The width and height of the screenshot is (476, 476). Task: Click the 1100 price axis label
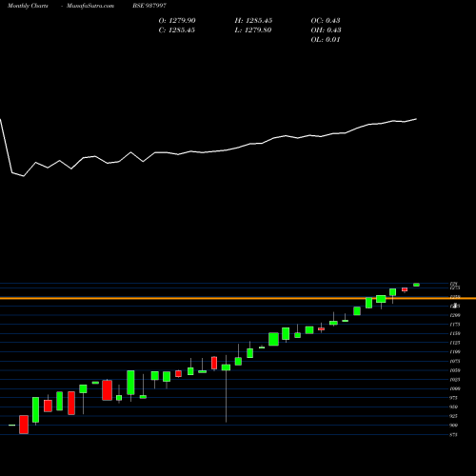pyautogui.click(x=455, y=352)
